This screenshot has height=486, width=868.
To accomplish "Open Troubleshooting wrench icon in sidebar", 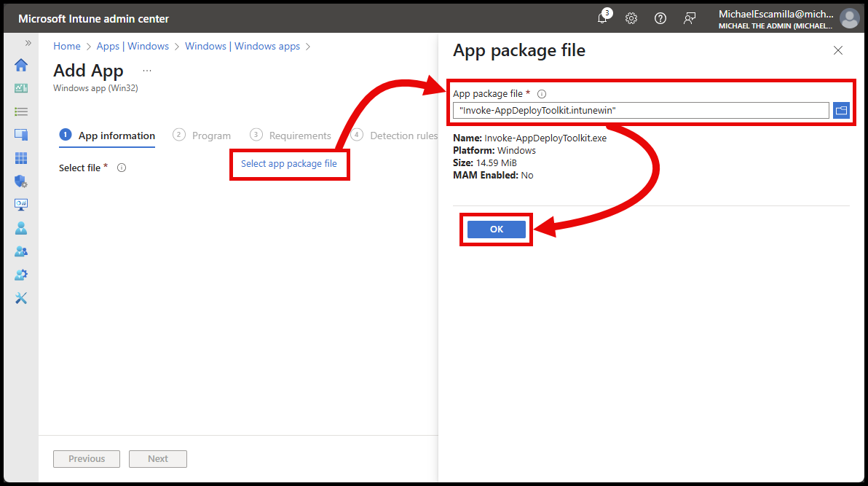I will coord(21,298).
